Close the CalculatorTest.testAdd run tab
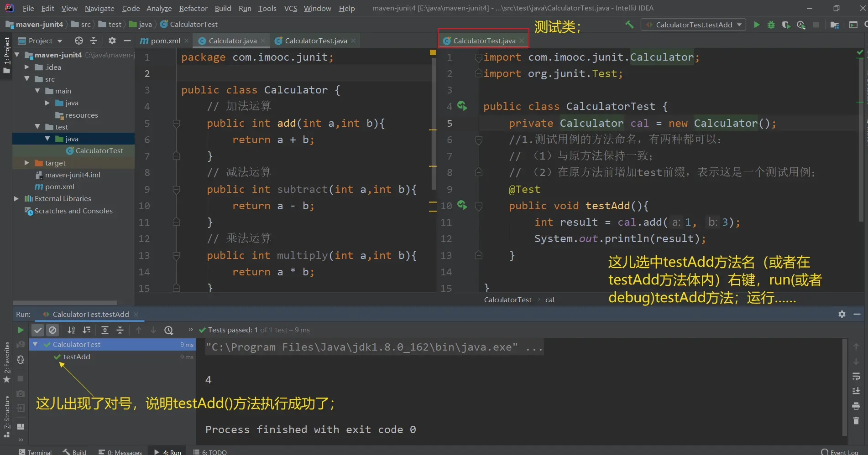Screen dimensions: 868x455 136,314
